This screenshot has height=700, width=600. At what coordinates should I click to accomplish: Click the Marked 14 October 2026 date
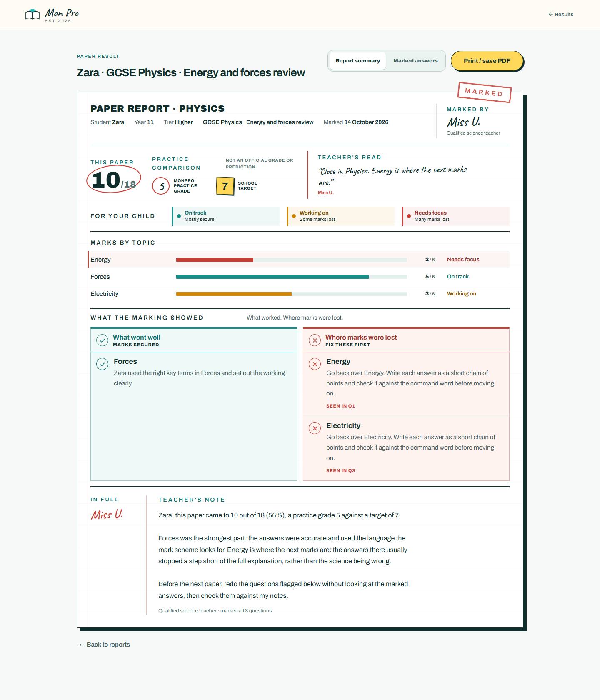coord(356,122)
